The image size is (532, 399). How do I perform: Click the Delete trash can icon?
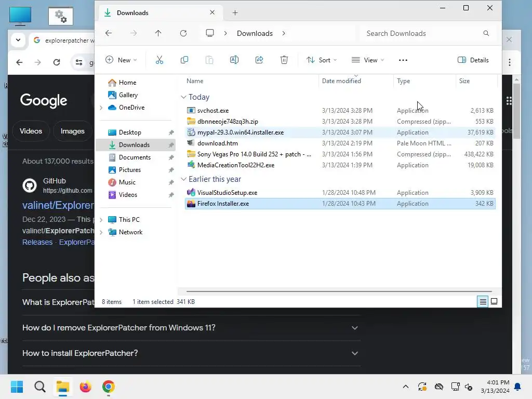[284, 60]
